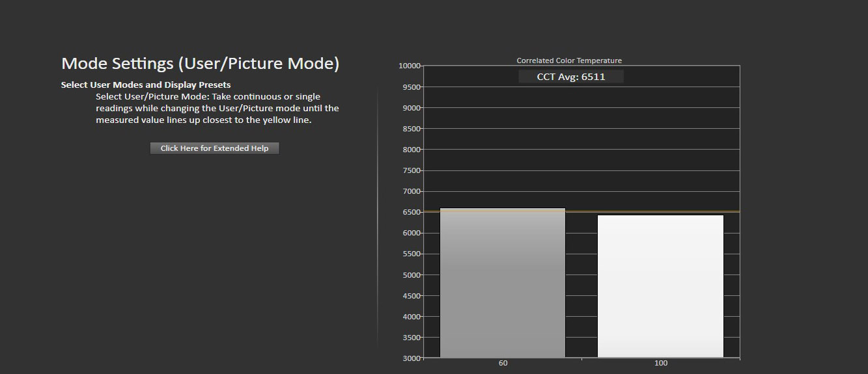Click the 6500 y-axis label

tap(411, 212)
